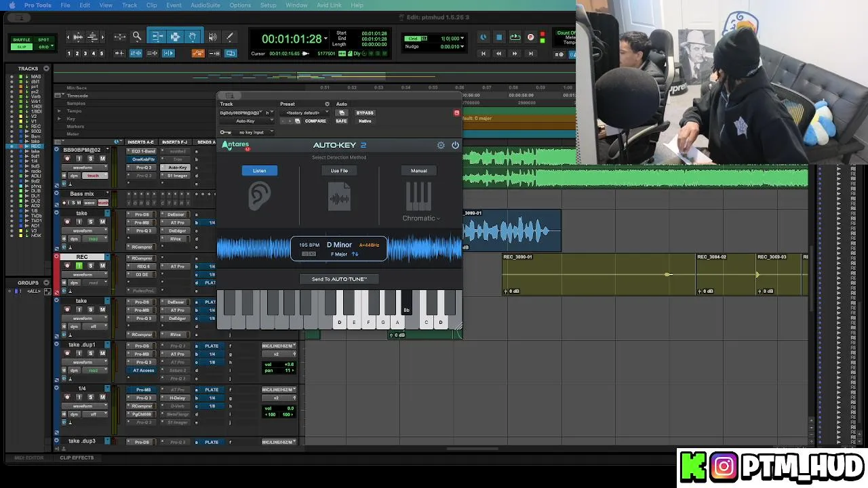Click the main counter 00:01:01:28
This screenshot has width=868, height=488.
point(292,39)
